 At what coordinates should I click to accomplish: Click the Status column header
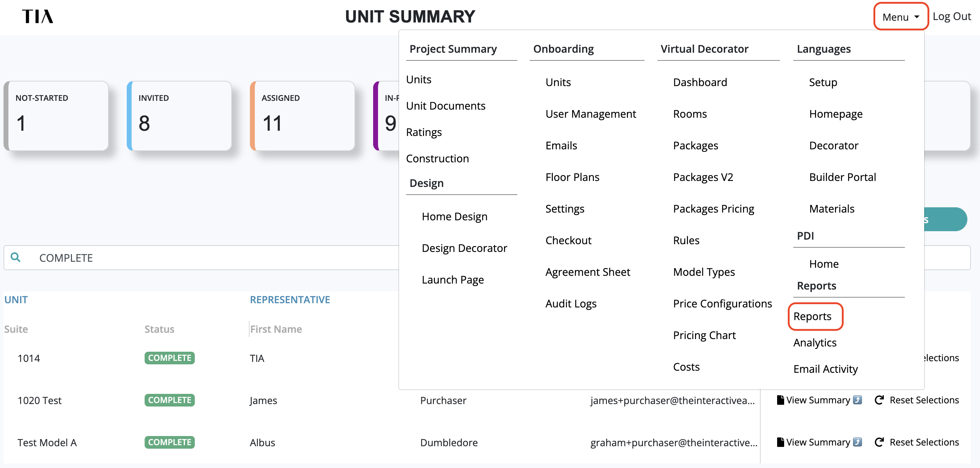159,329
